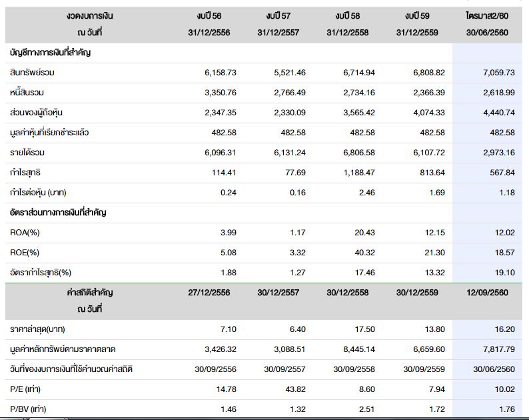Select the column header งบปี 59 31/12/2559

[417, 24]
